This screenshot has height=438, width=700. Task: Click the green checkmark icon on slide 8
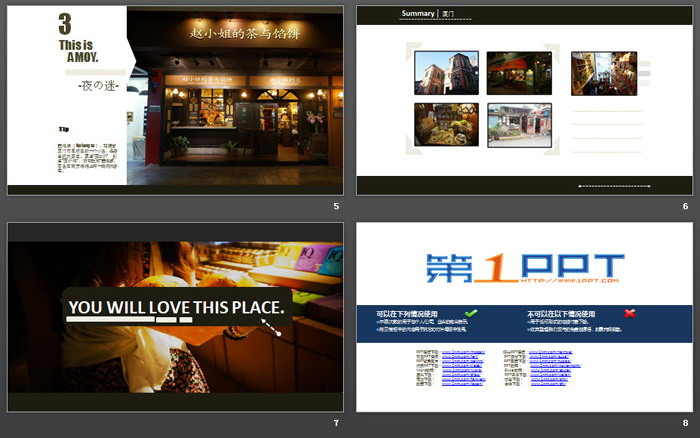click(471, 314)
